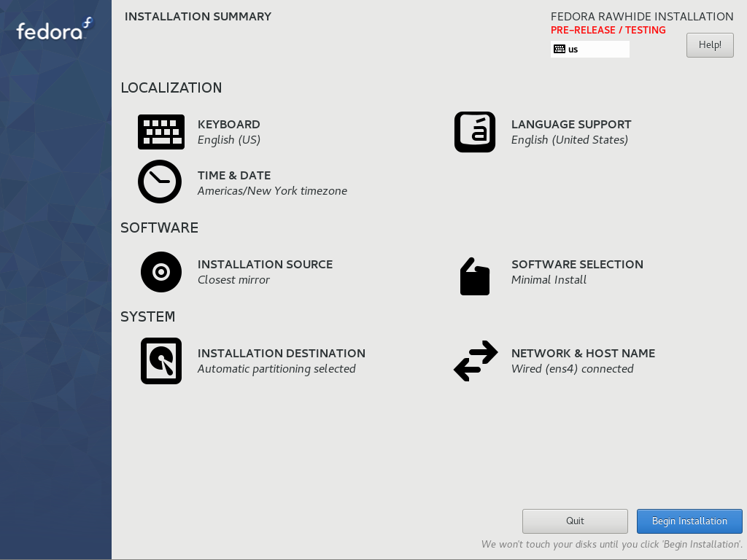Open the Time & Date clock icon
The height and width of the screenshot is (560, 747).
(160, 182)
